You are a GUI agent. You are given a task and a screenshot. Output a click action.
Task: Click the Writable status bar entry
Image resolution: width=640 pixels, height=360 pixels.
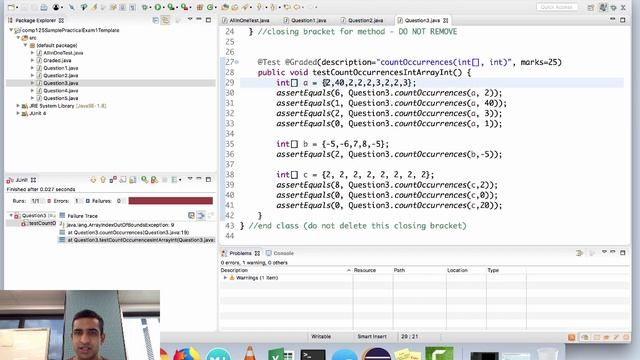[321, 337]
